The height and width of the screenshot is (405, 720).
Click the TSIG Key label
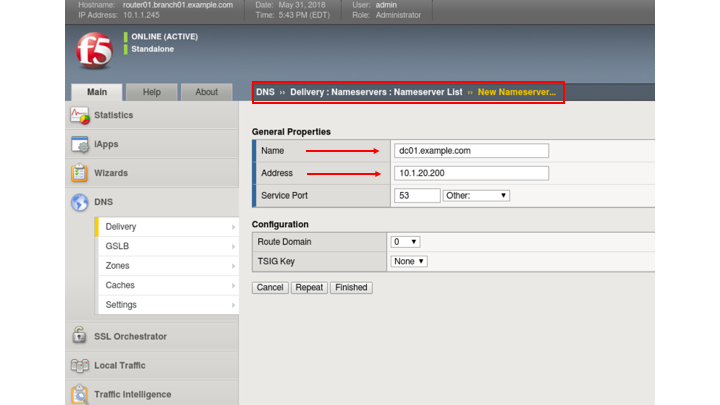point(276,262)
